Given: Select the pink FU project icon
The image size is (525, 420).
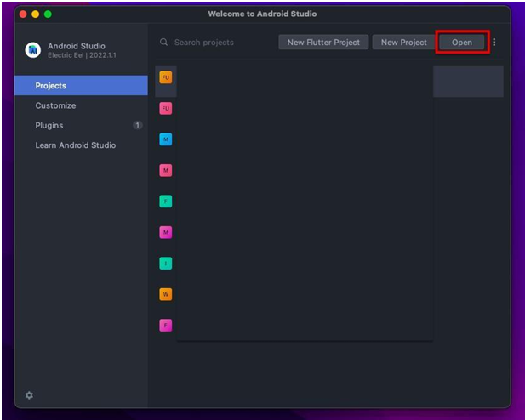Looking at the screenshot, I should click(x=165, y=108).
